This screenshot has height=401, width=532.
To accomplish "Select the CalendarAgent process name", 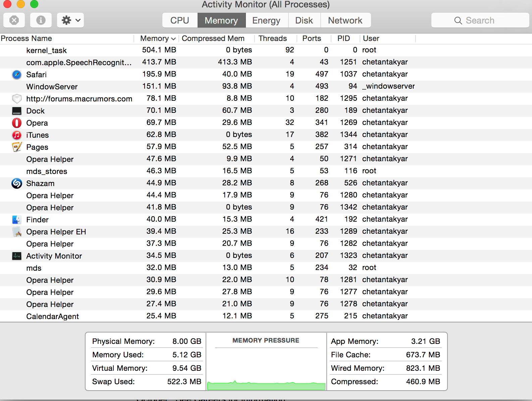I will click(x=53, y=316).
